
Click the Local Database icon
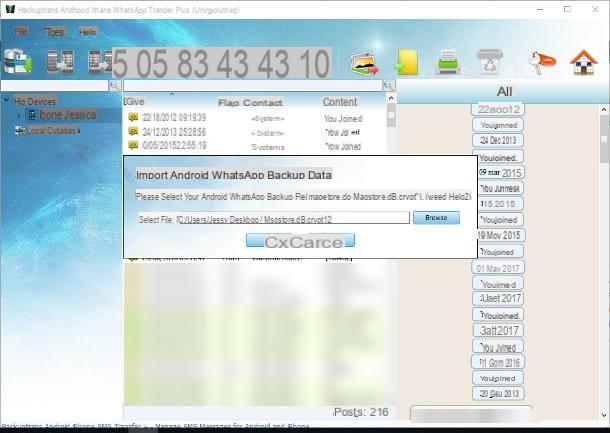[x=20, y=130]
